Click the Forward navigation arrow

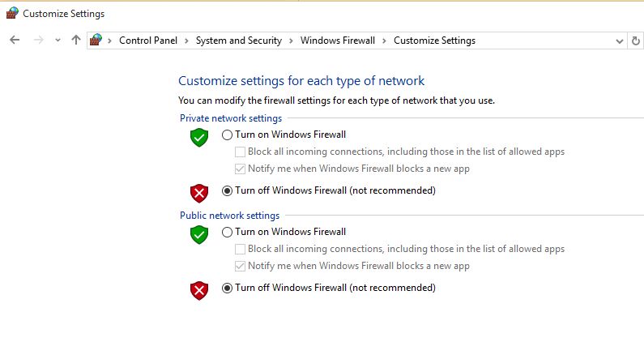pyautogui.click(x=37, y=40)
